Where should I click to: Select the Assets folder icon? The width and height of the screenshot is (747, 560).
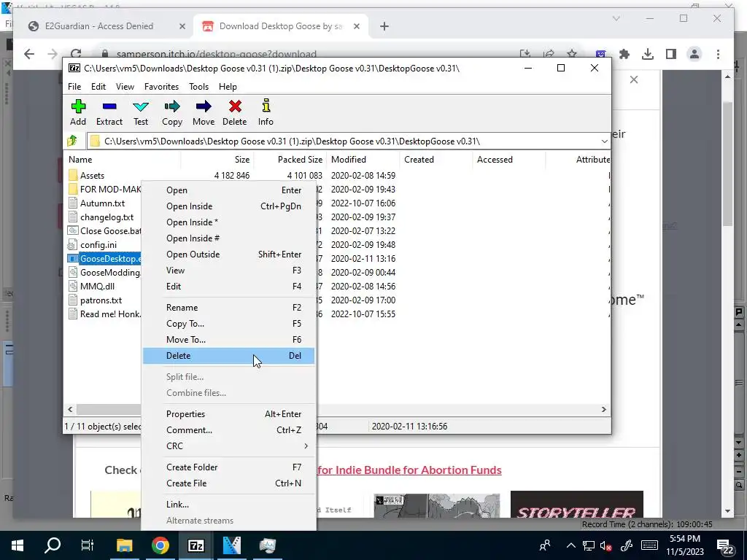coord(73,175)
